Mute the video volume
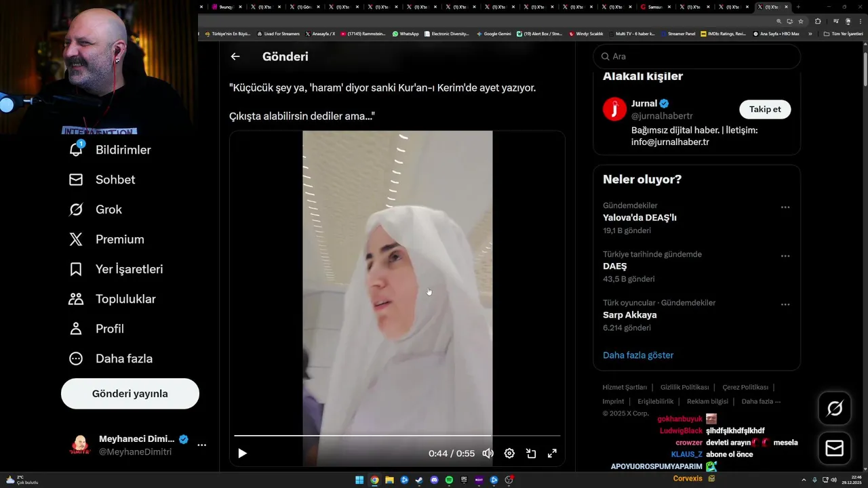The image size is (868, 488). click(x=488, y=453)
